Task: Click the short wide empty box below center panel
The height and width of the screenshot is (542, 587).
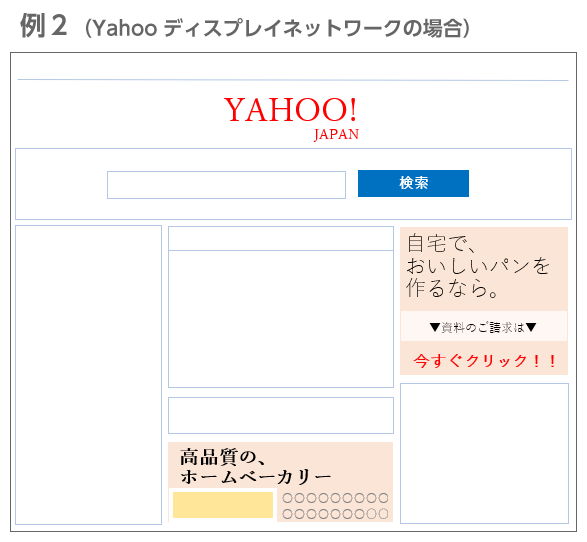Action: pos(281,415)
